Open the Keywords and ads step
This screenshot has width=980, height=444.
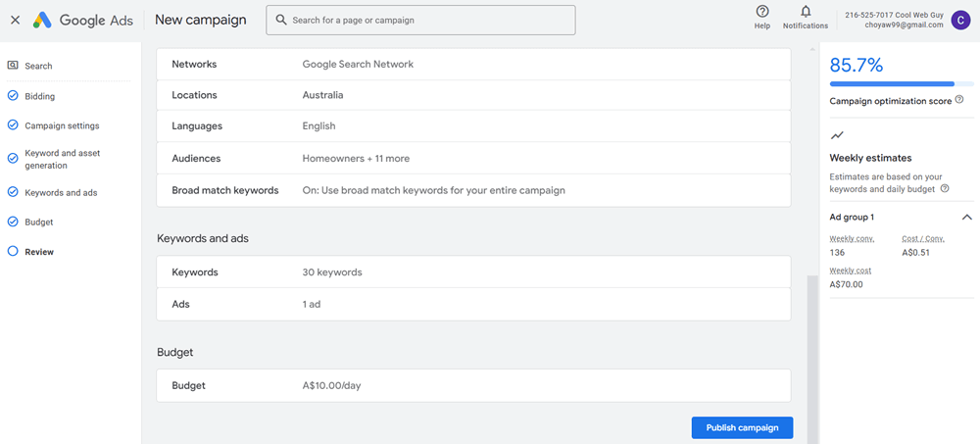click(x=60, y=193)
